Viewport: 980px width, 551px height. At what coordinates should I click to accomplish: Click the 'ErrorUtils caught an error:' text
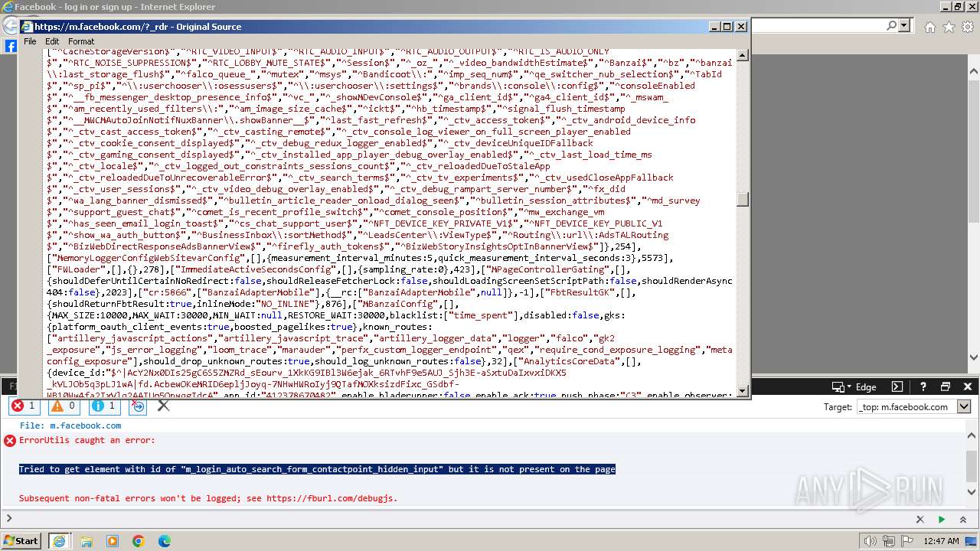[87, 440]
